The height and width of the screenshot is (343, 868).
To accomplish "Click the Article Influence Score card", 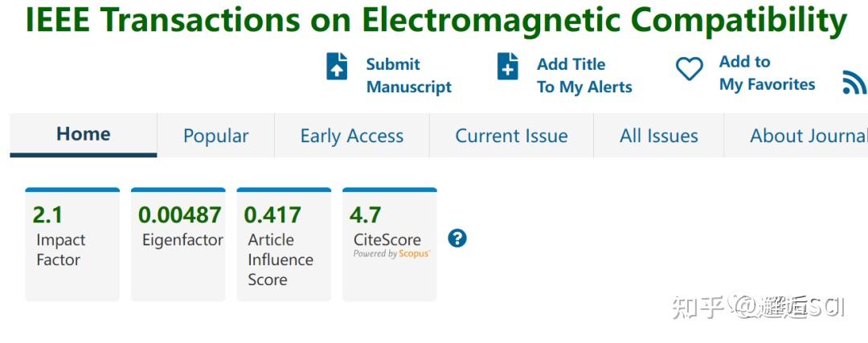I will coord(284,245).
